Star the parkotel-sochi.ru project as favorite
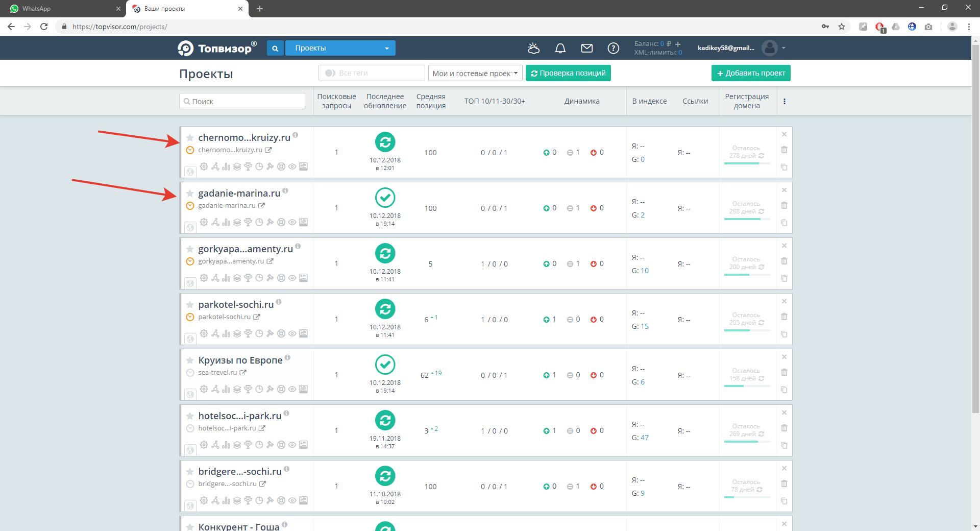 click(x=190, y=304)
